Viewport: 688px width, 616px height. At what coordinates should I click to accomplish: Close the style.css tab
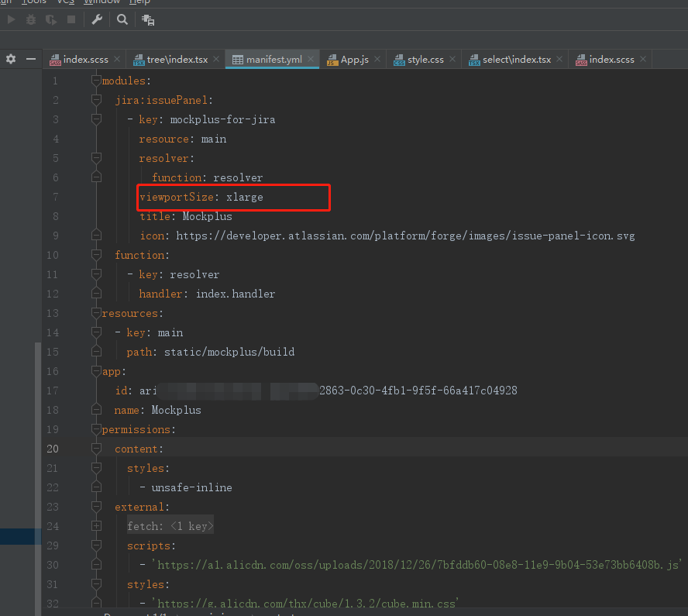[x=452, y=59]
